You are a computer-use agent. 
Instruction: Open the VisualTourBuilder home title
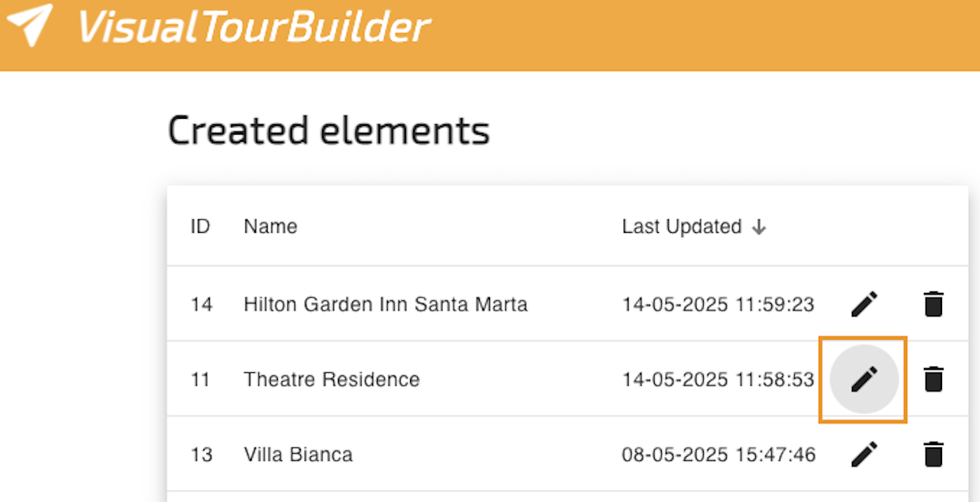253,28
